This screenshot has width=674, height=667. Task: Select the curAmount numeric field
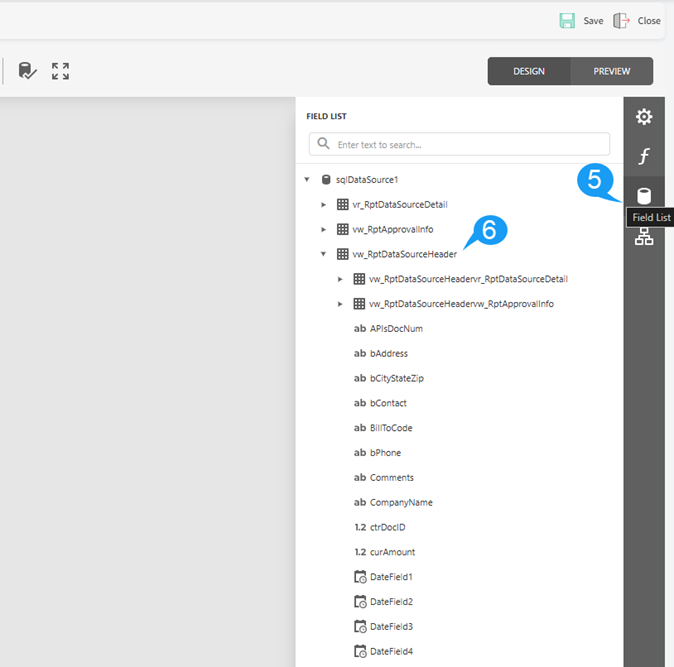click(392, 552)
